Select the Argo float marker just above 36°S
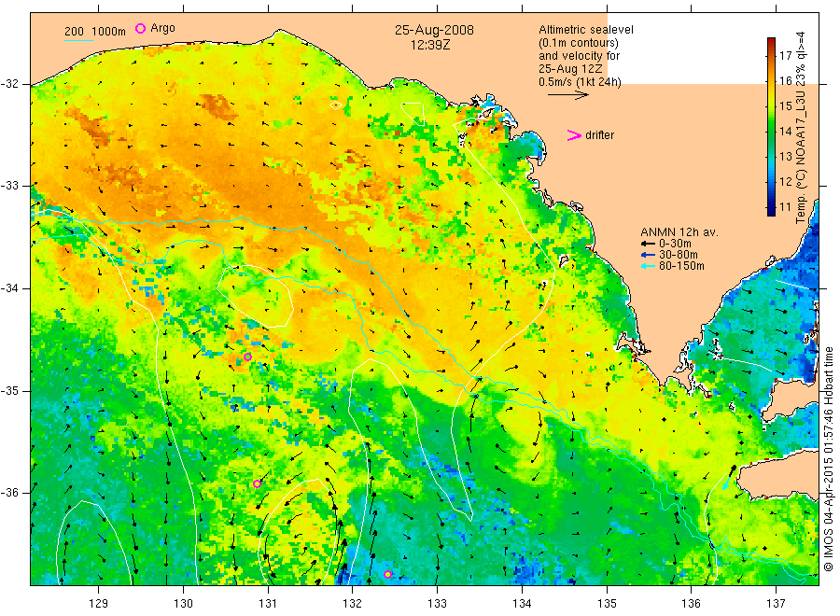Screen dimensions: 840x616 [x=258, y=483]
